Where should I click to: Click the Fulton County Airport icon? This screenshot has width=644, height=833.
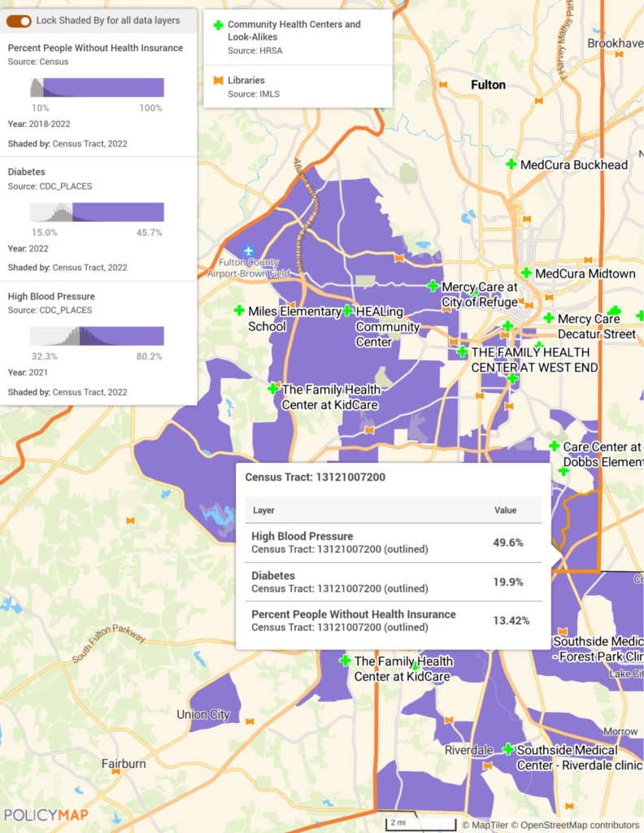point(249,251)
